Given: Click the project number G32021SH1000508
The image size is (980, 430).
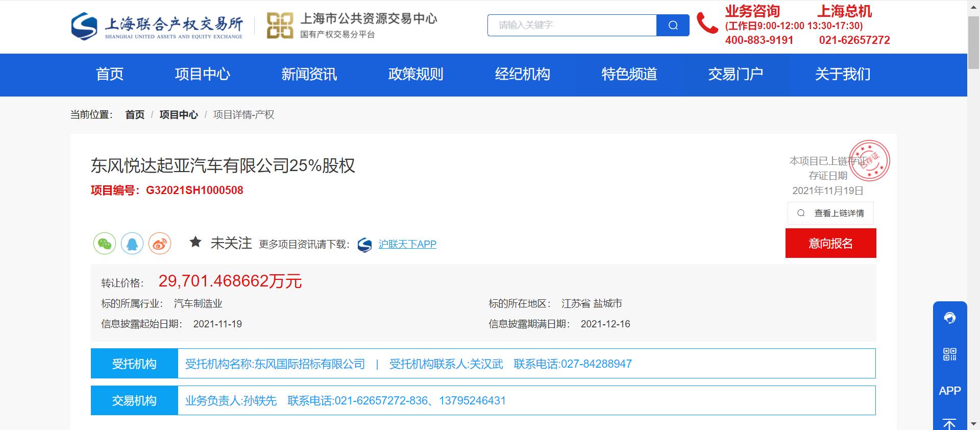Looking at the screenshot, I should (x=194, y=190).
